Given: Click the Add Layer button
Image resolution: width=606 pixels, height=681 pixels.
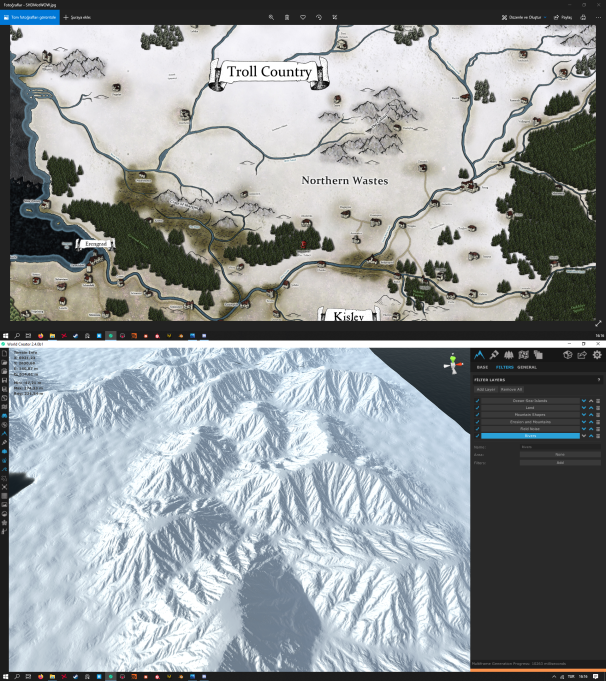Looking at the screenshot, I should [486, 390].
